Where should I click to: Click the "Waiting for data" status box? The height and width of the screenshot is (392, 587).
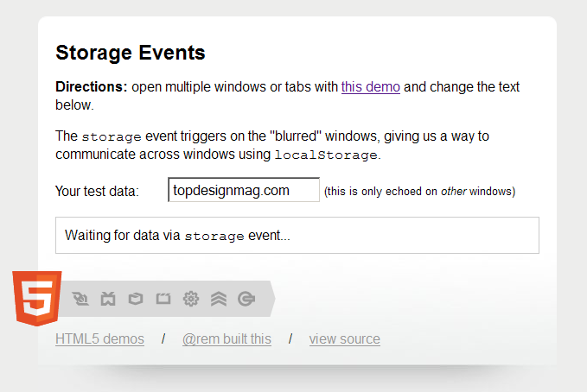[297, 235]
